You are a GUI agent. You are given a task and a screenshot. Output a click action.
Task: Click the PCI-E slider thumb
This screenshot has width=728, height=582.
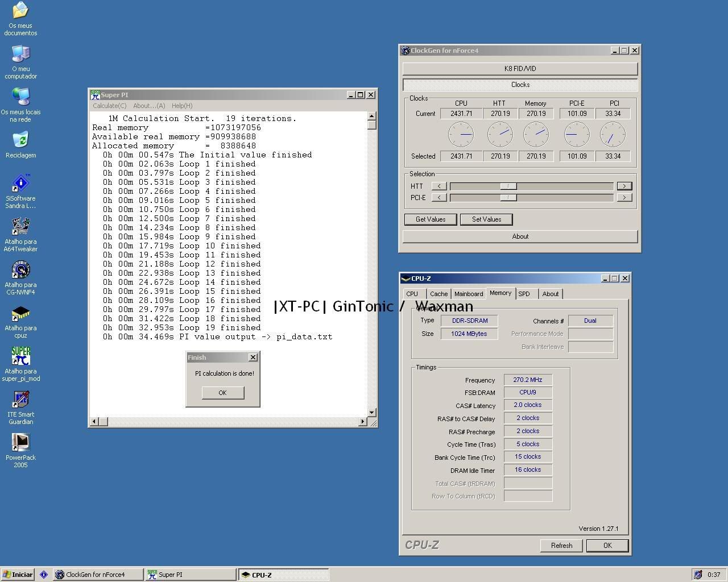[x=508, y=197]
